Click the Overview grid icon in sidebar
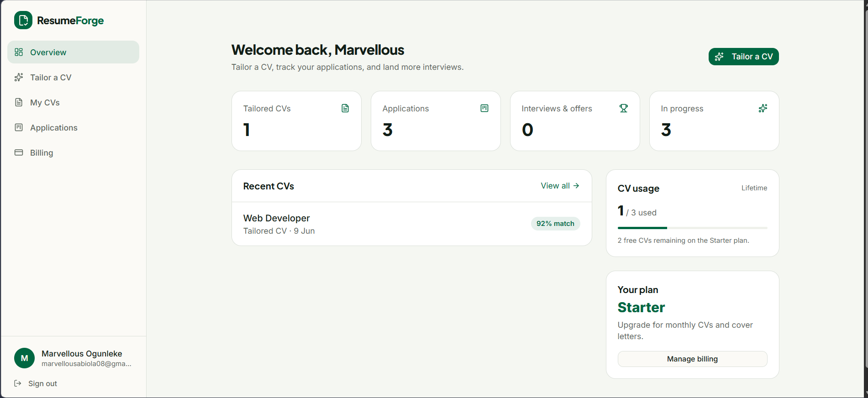 point(19,52)
